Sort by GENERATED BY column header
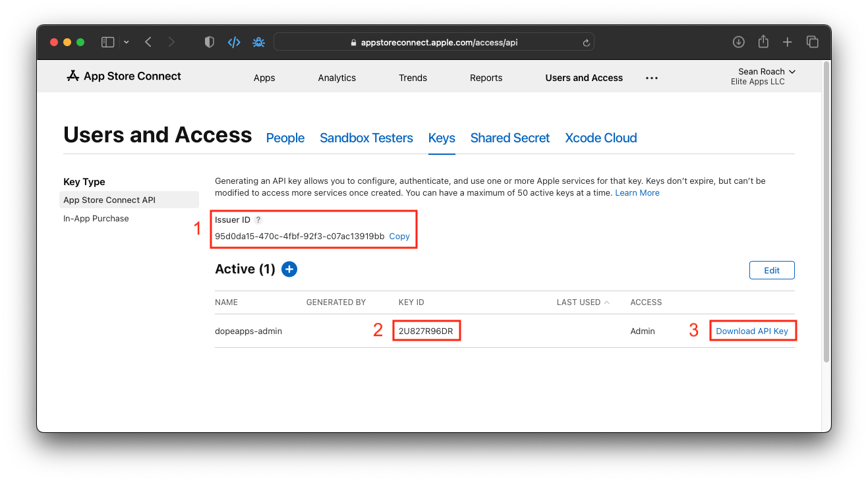 (x=336, y=302)
